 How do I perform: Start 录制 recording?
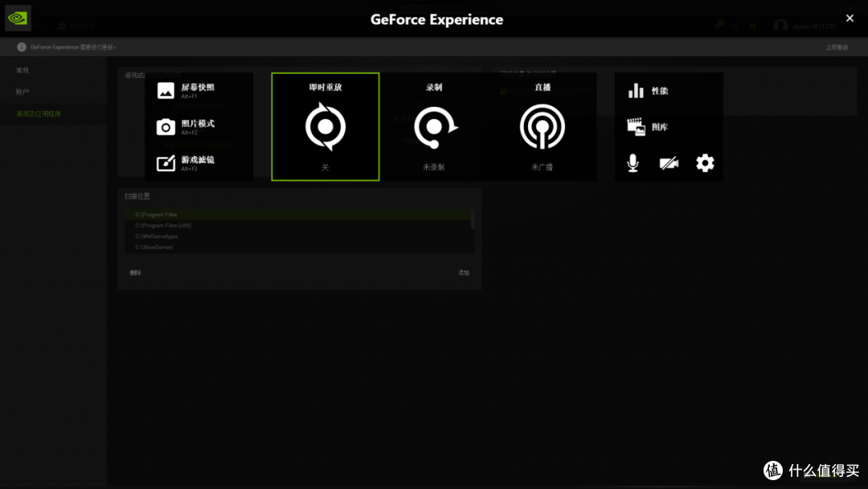(433, 126)
